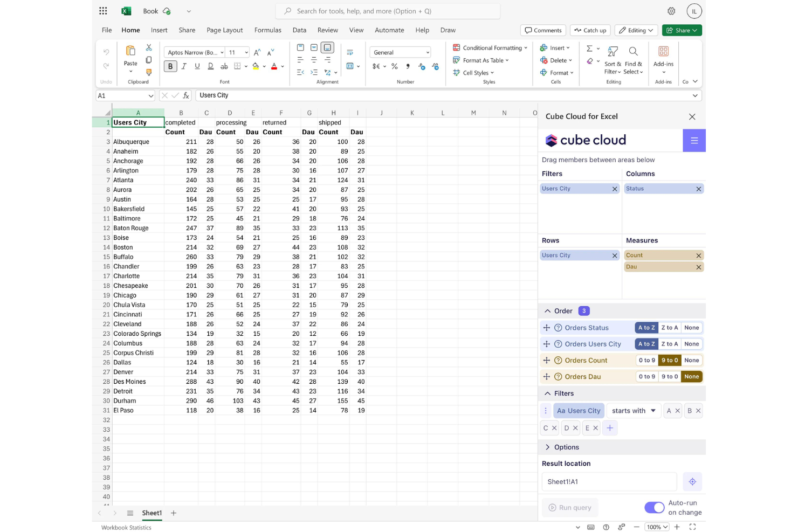Collapse the Order section

tap(548, 311)
